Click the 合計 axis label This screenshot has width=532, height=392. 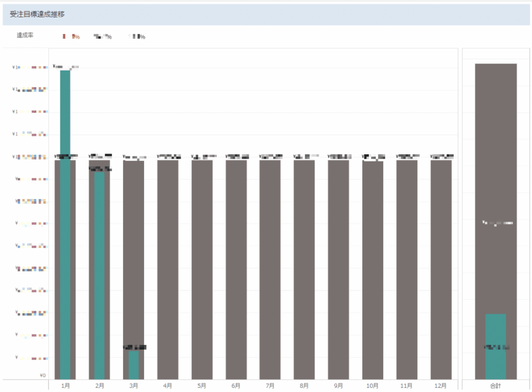(496, 386)
